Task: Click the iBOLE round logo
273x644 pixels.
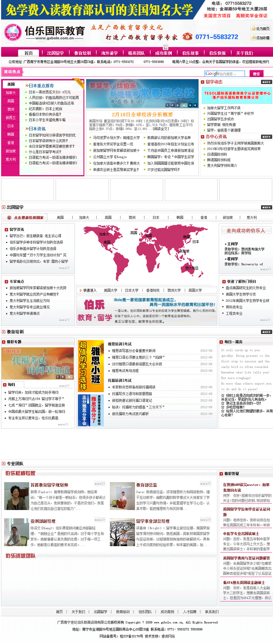Action: pyautogui.click(x=13, y=33)
